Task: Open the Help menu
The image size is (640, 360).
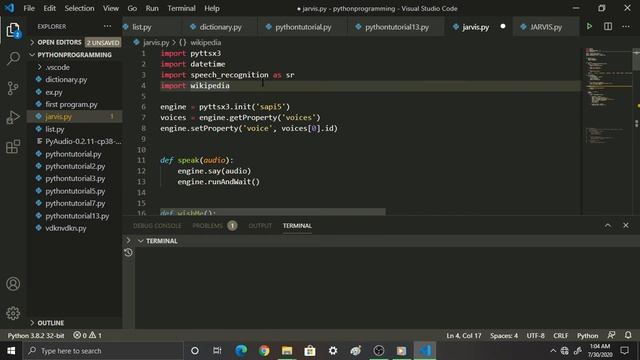Action: (x=211, y=8)
